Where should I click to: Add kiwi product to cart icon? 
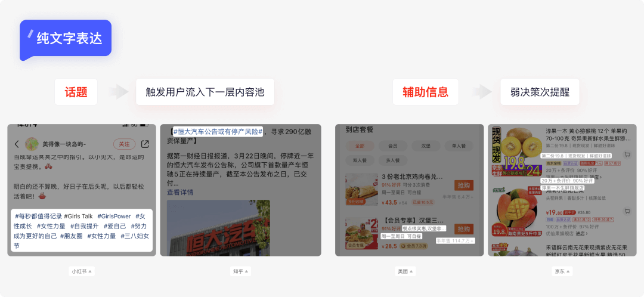pos(627,155)
